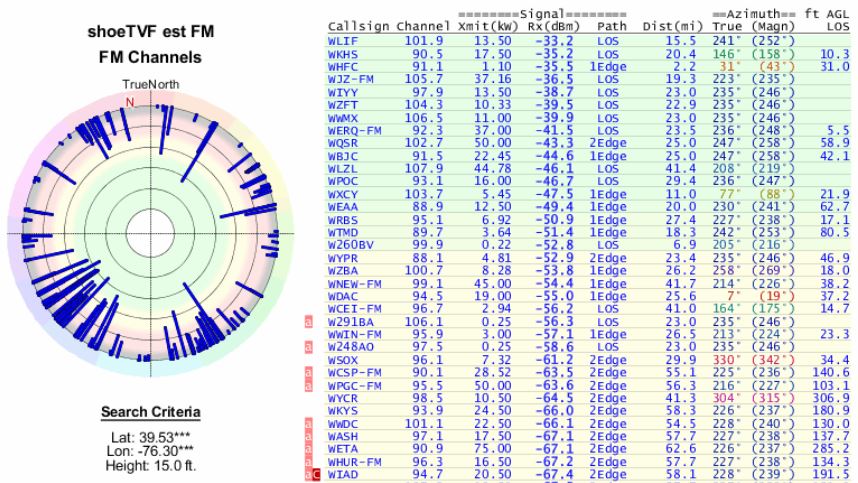Click the Callsign column header

pos(358,25)
